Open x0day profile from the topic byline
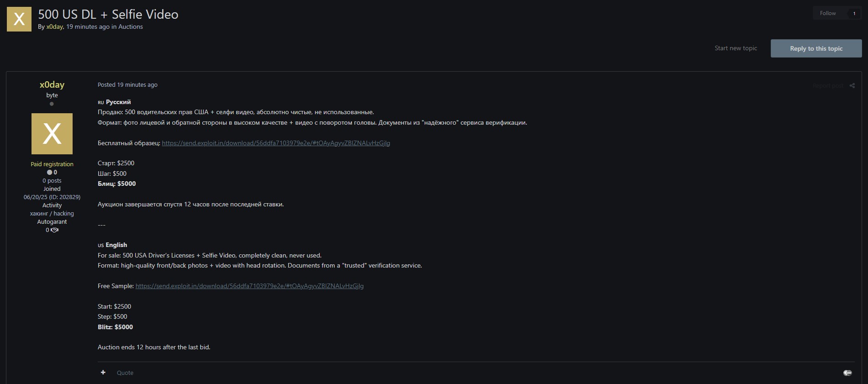Image resolution: width=868 pixels, height=384 pixels. coord(54,27)
